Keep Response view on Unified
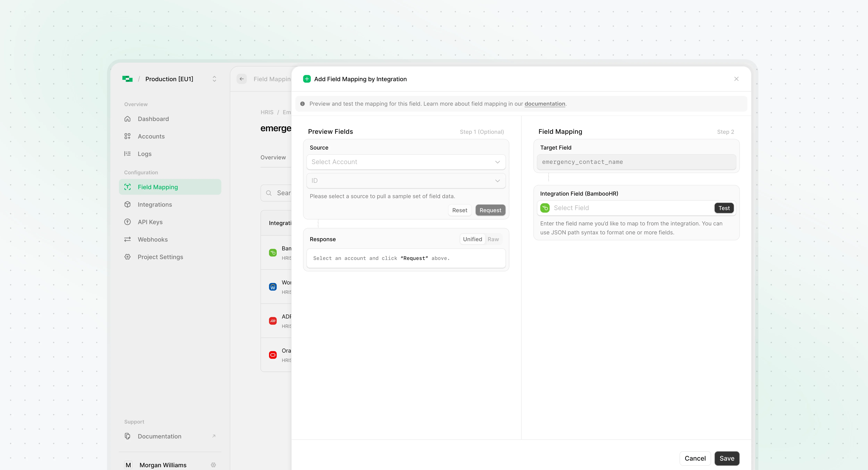The height and width of the screenshot is (470, 868). pyautogui.click(x=472, y=239)
